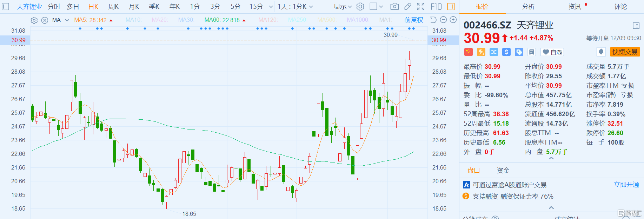This screenshot has width=644, height=219.
Task: Toggle the MA120 moving average line
Action: tap(268, 20)
